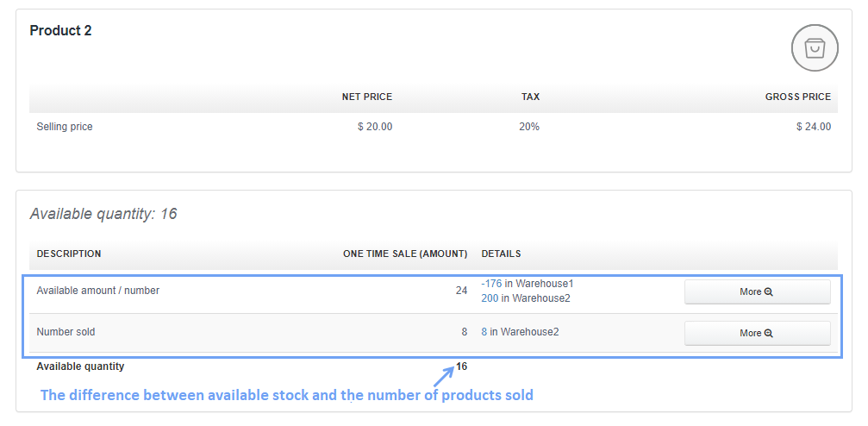Click the magnifier icon in Available amount row
The image size is (868, 426).
[x=769, y=292]
